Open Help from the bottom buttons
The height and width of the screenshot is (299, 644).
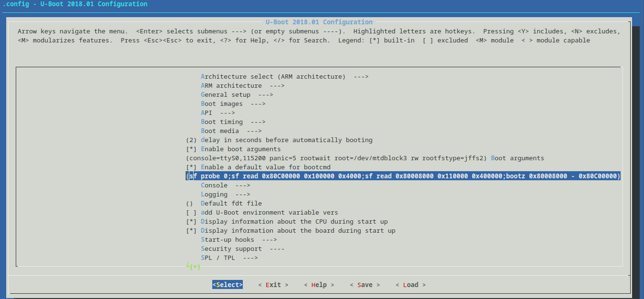coord(319,285)
